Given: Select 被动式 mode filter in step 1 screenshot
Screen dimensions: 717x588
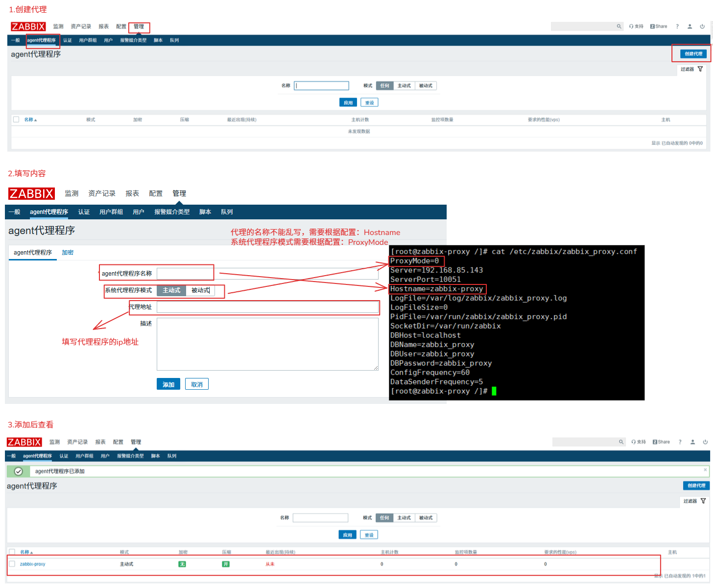Looking at the screenshot, I should point(426,86).
